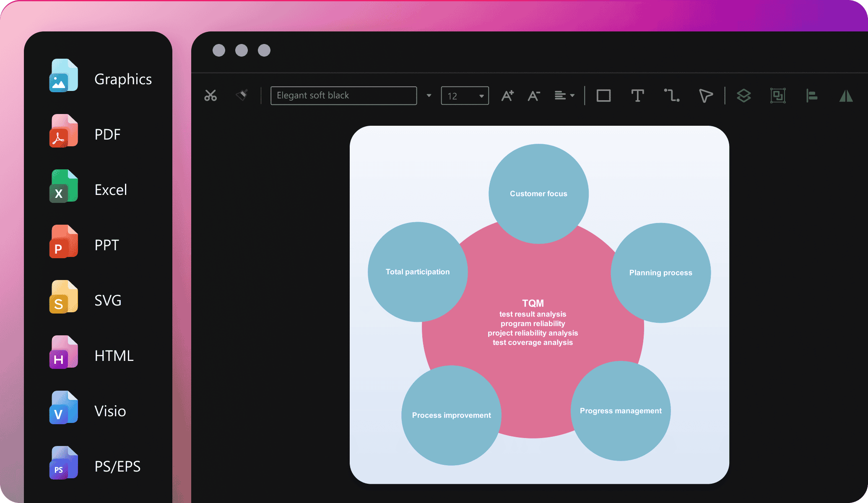The height and width of the screenshot is (503, 868).
Task: Open the font name dropdown
Action: pyautogui.click(x=429, y=95)
